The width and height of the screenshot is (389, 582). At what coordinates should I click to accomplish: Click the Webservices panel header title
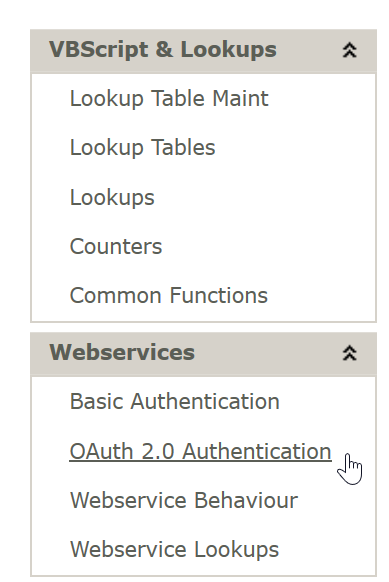pos(122,352)
